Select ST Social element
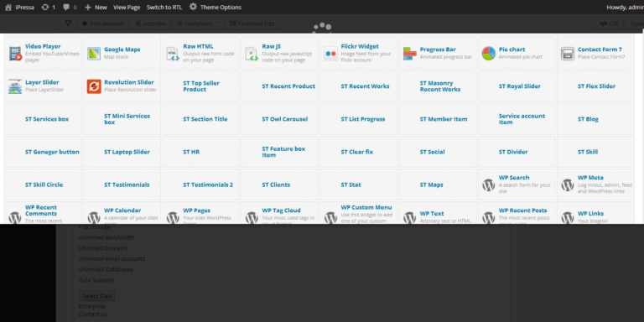The height and width of the screenshot is (322, 644). pyautogui.click(x=438, y=152)
